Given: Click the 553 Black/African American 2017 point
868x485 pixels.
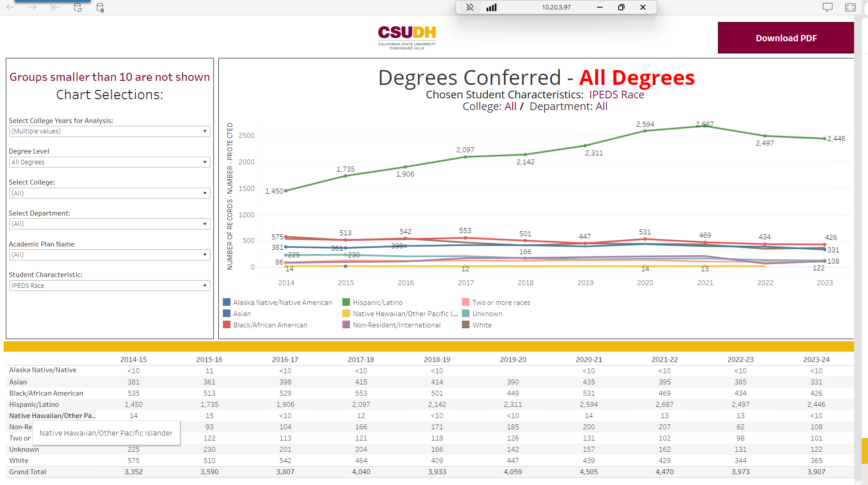Looking at the screenshot, I should point(465,238).
